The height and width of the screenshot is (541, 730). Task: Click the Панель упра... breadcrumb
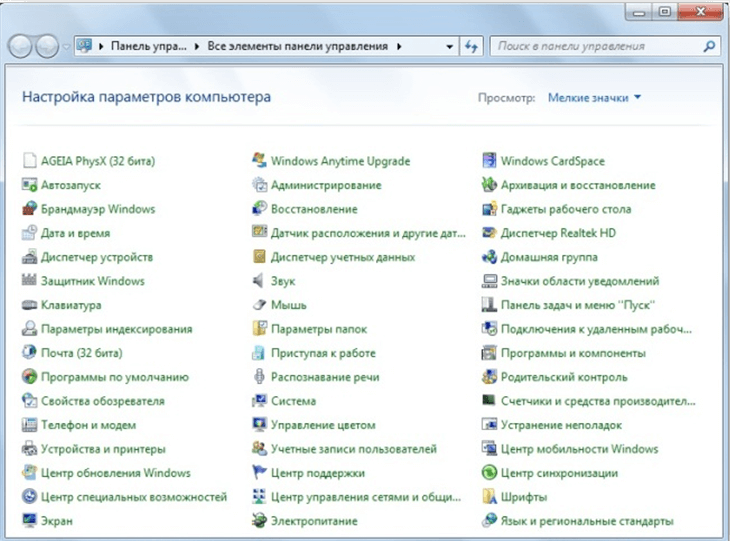pos(149,47)
